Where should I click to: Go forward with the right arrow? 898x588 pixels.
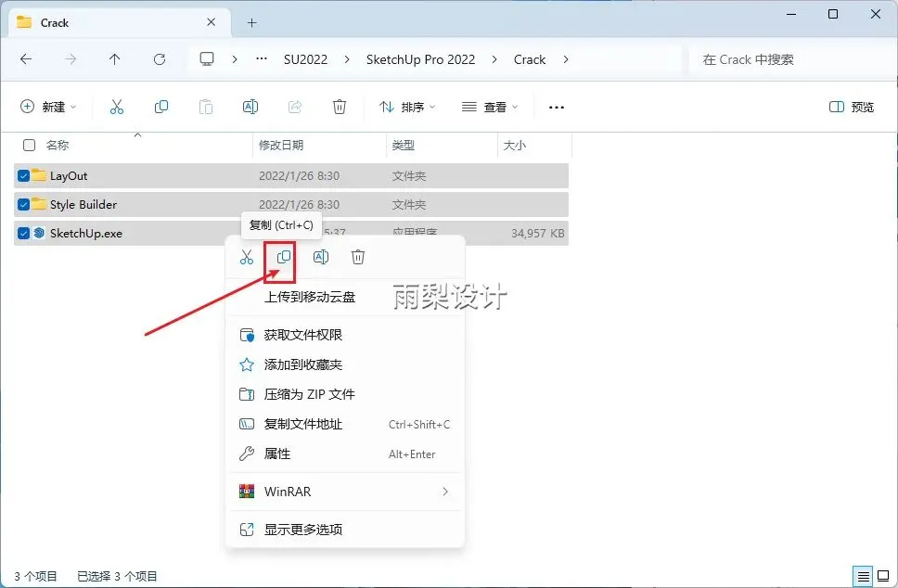[71, 59]
